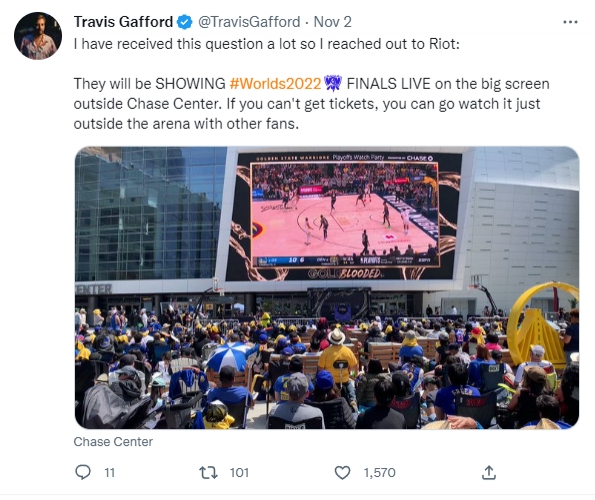This screenshot has height=500, width=595.
Task: Open the reply comment icon
Action: click(x=83, y=472)
